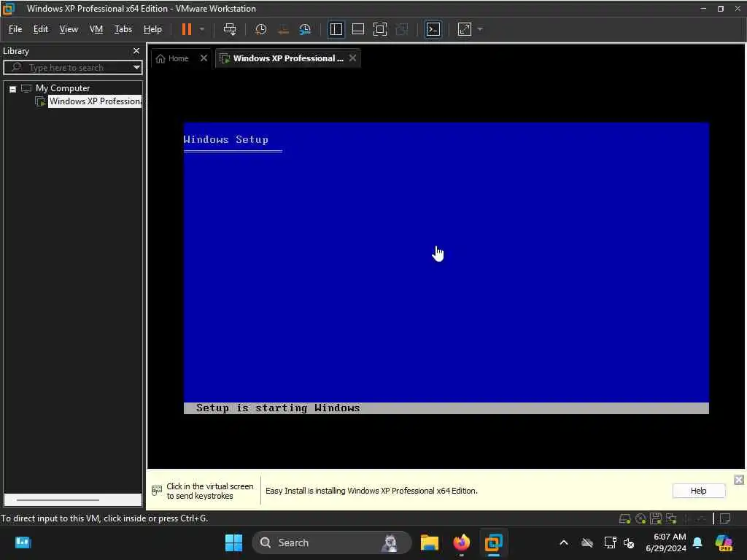The height and width of the screenshot is (560, 747).
Task: Click the keyboard icon in message bar
Action: click(157, 491)
